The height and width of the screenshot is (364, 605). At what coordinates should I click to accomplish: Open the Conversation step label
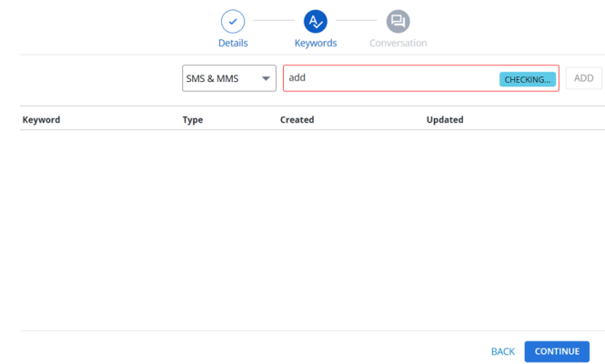(x=398, y=43)
